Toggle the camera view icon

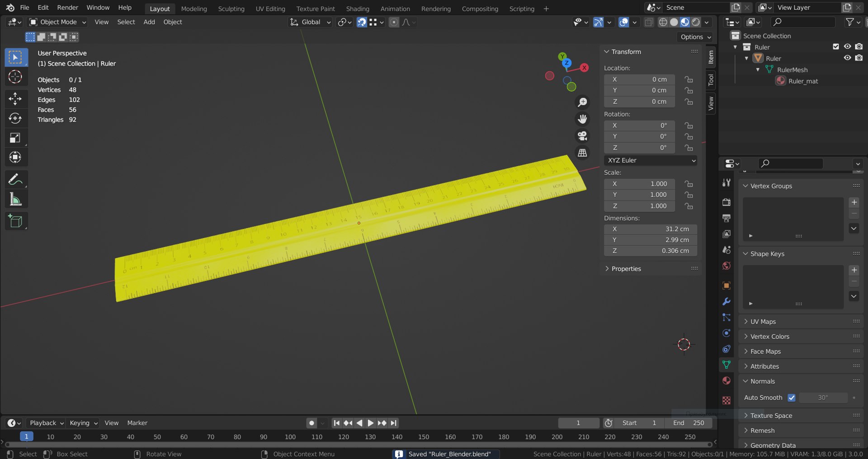coord(582,136)
